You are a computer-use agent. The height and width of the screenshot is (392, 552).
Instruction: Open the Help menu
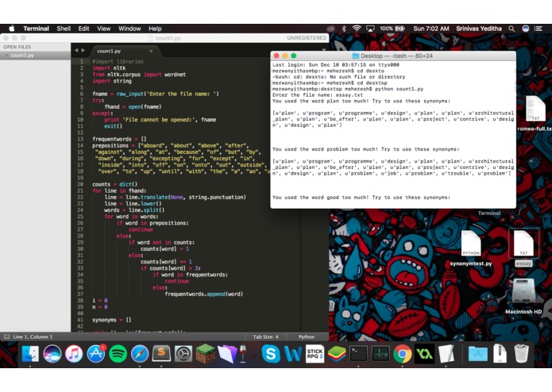[155, 29]
